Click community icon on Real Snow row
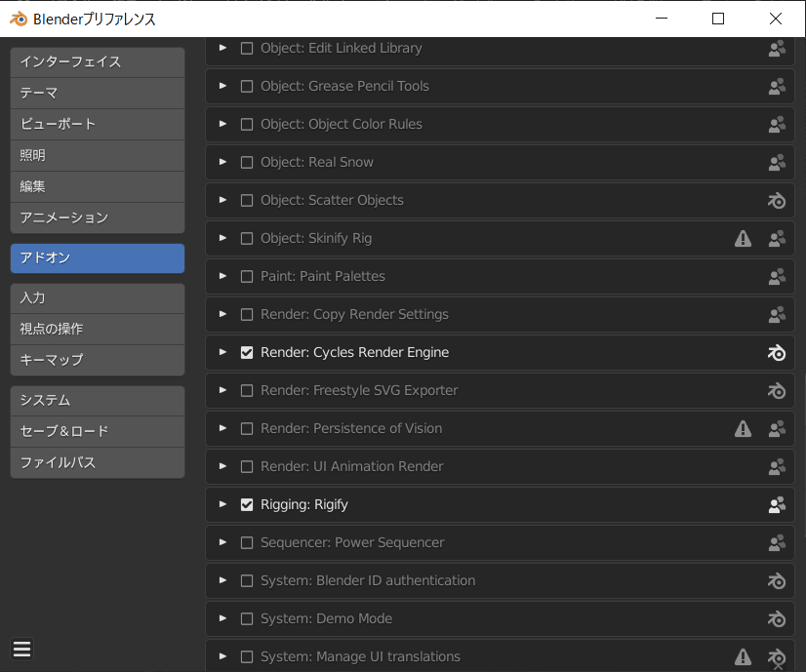 pyautogui.click(x=777, y=162)
